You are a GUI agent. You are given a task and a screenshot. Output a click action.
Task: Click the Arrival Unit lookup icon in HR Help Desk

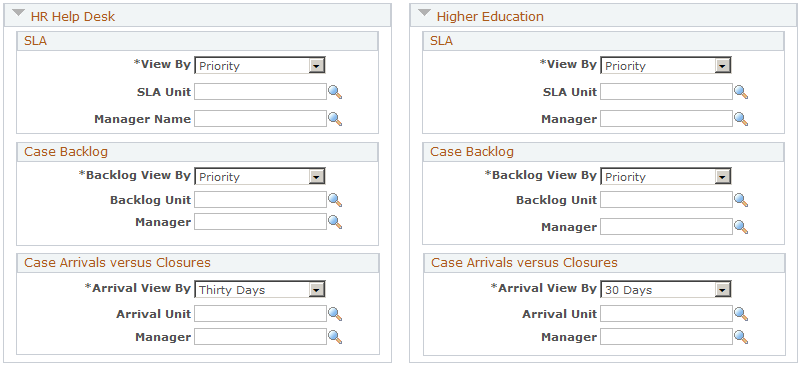[335, 314]
